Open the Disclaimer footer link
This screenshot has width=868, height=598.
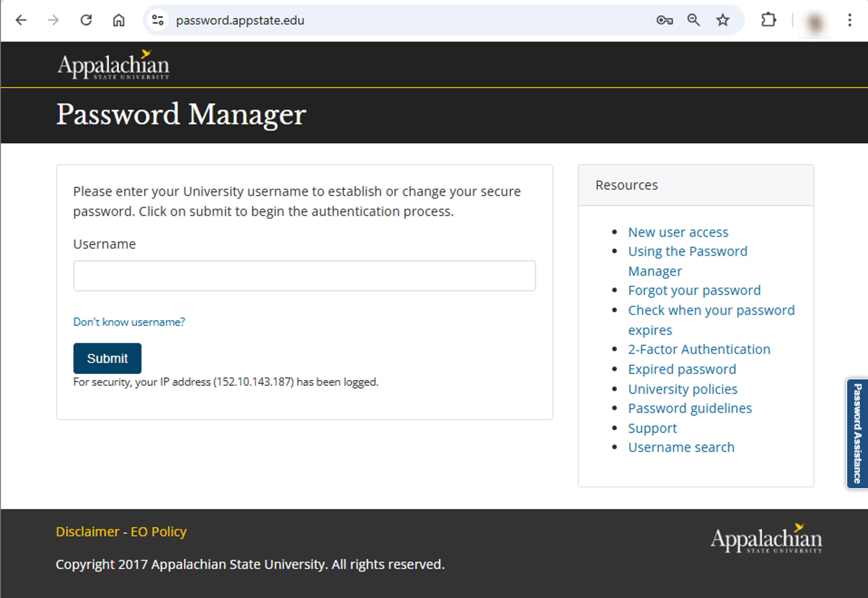(88, 532)
